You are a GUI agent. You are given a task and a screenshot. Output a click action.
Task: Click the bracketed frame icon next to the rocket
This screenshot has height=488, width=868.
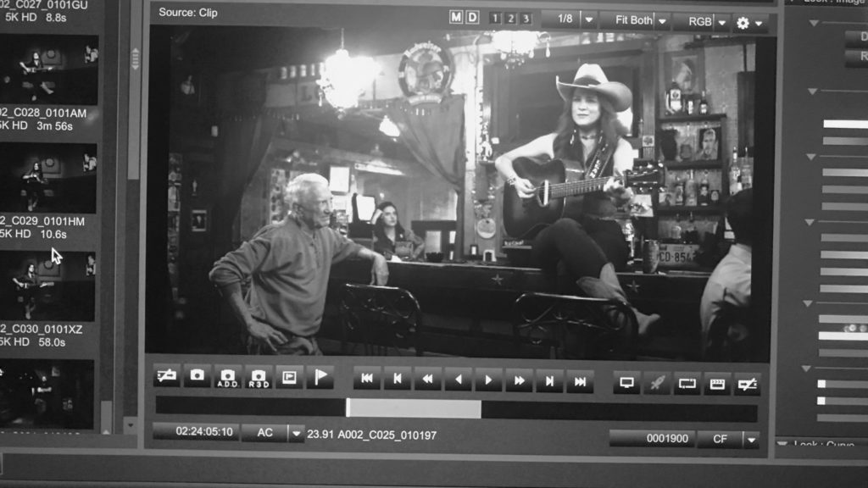pyautogui.click(x=687, y=384)
